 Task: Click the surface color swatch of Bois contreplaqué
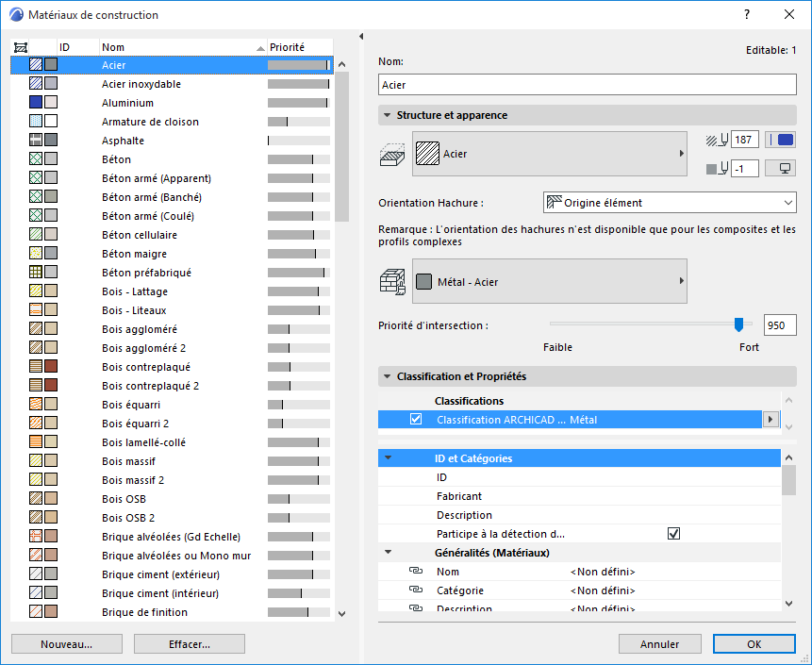(51, 366)
